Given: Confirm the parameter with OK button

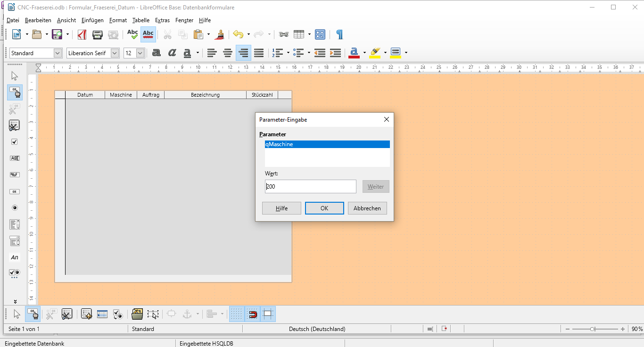Looking at the screenshot, I should pyautogui.click(x=324, y=208).
